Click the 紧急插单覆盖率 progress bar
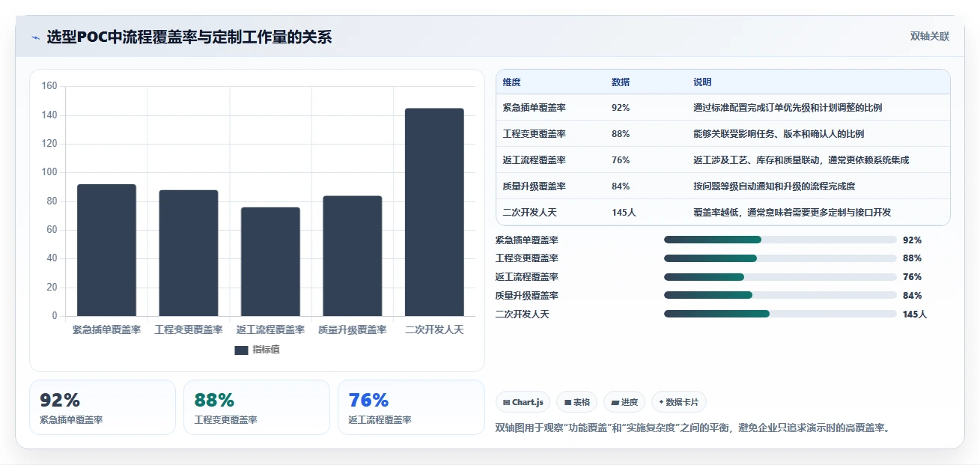This screenshot has height=465, width=980. 780,240
